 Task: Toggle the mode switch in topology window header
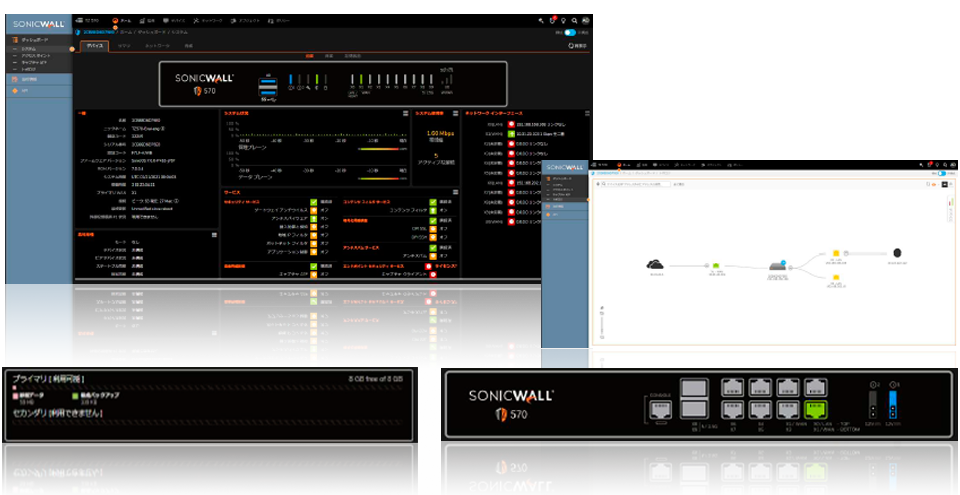[942, 173]
